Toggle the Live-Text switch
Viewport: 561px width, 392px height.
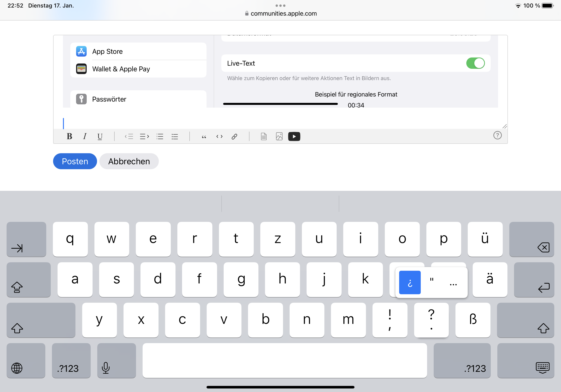tap(475, 63)
